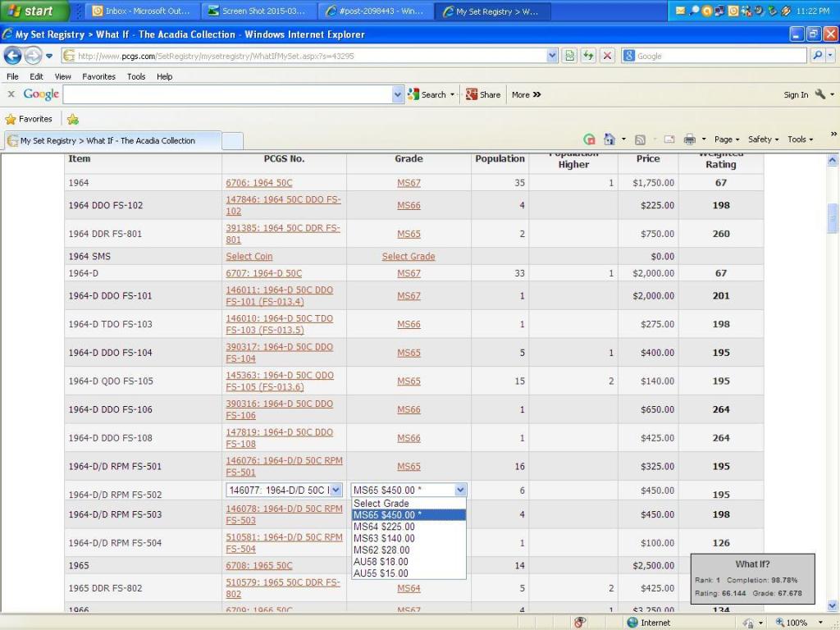Open the Safety command dropdown
This screenshot has height=630, width=840.
[x=763, y=139]
